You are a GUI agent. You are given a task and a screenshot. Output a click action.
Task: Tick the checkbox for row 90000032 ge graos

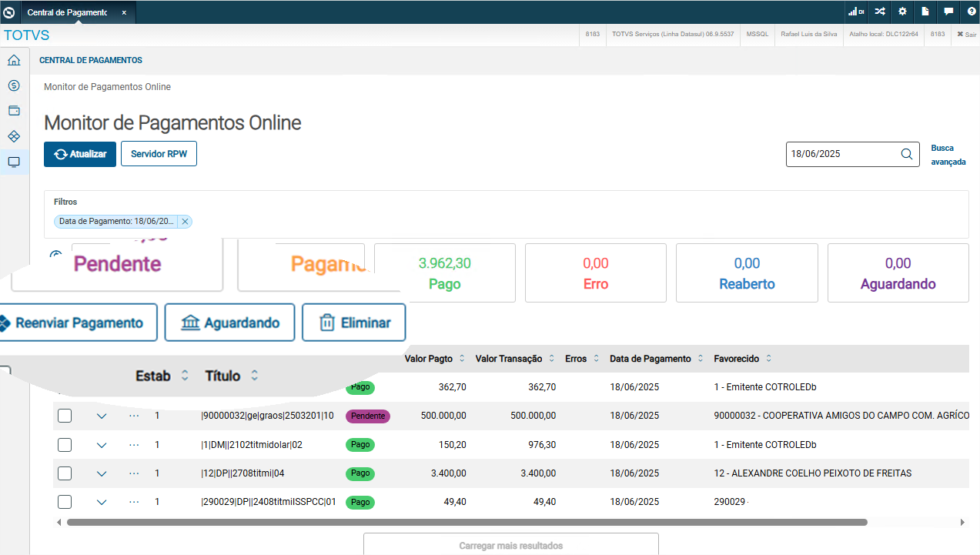pyautogui.click(x=65, y=416)
